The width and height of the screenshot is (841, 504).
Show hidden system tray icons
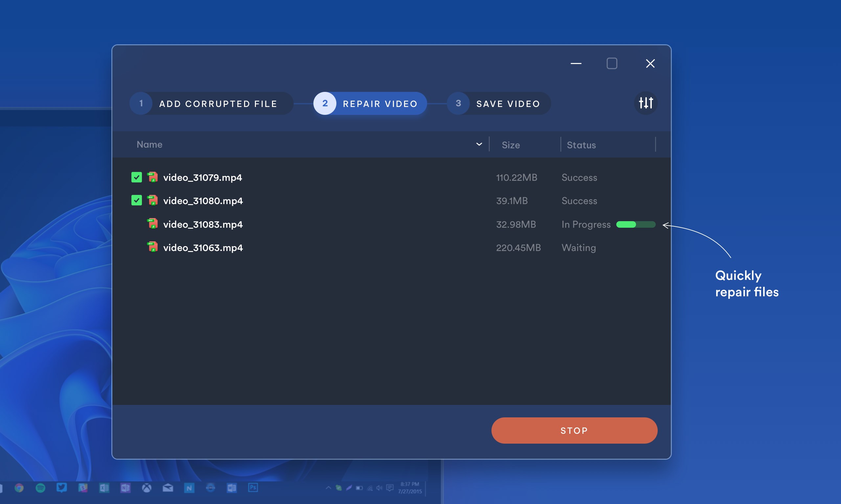[x=328, y=488]
